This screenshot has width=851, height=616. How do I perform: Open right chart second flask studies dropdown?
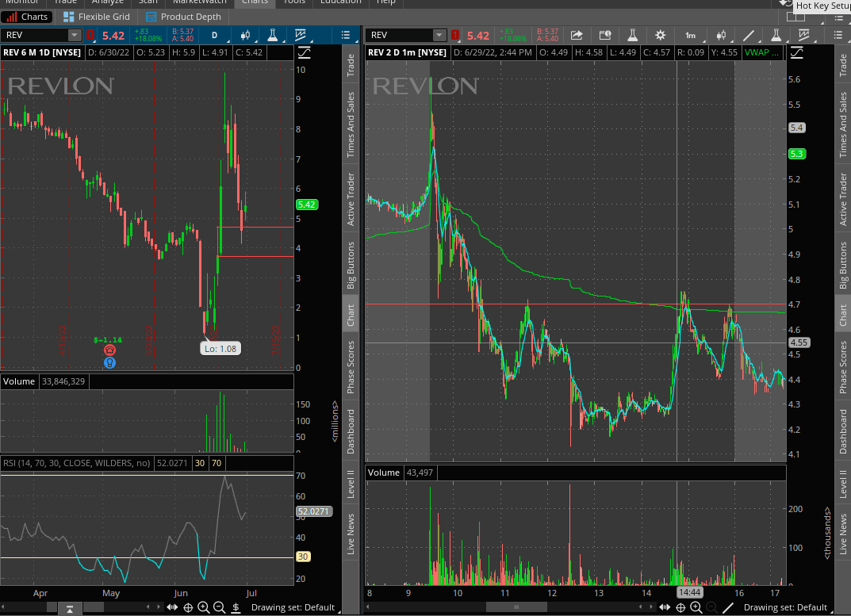pyautogui.click(x=776, y=35)
